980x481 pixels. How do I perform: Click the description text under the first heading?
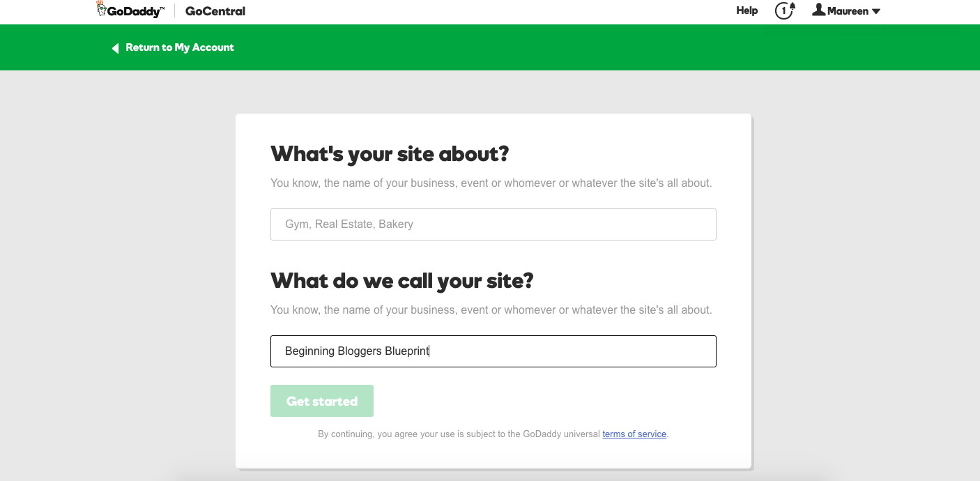[491, 183]
